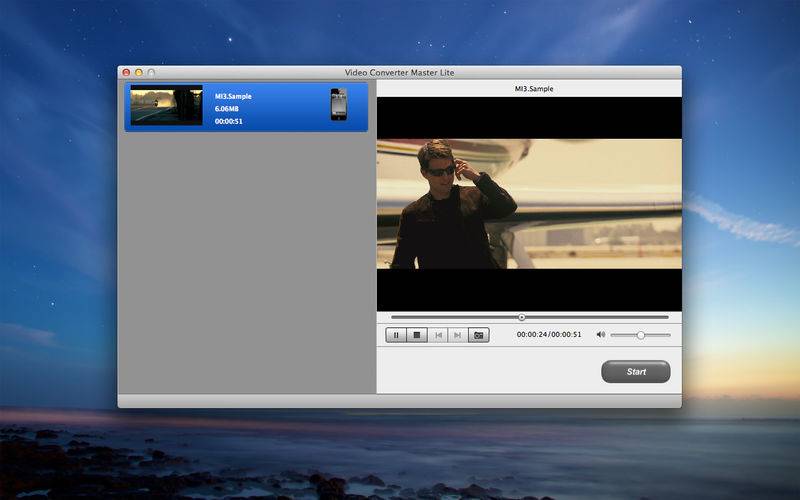Mute audio via speaker icon
Image resolution: width=800 pixels, height=500 pixels.
601,335
